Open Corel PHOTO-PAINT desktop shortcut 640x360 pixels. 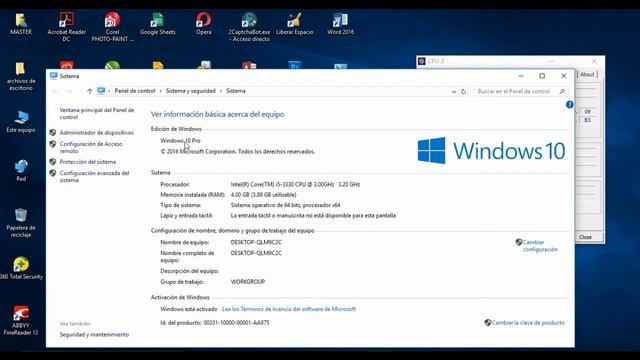[x=112, y=27]
